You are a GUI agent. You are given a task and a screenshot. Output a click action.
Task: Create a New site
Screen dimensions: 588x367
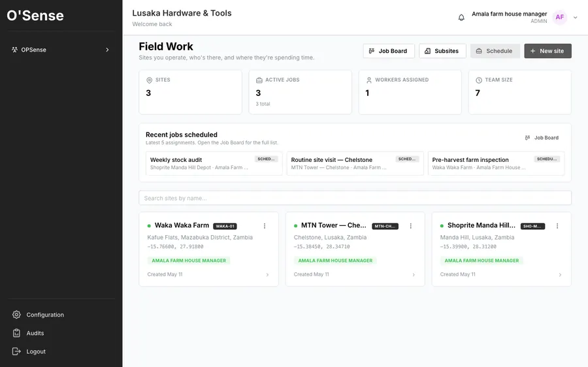coord(547,51)
